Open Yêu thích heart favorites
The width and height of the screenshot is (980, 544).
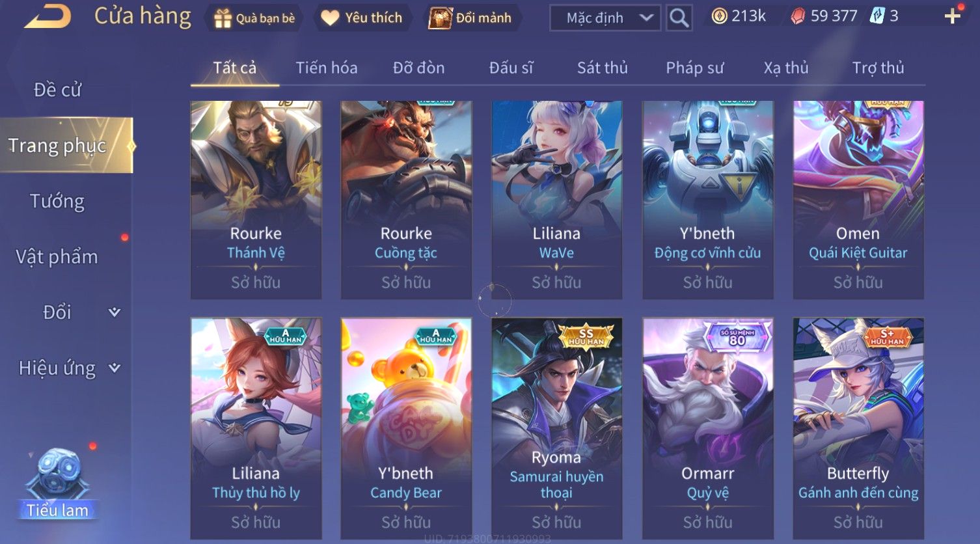330,18
